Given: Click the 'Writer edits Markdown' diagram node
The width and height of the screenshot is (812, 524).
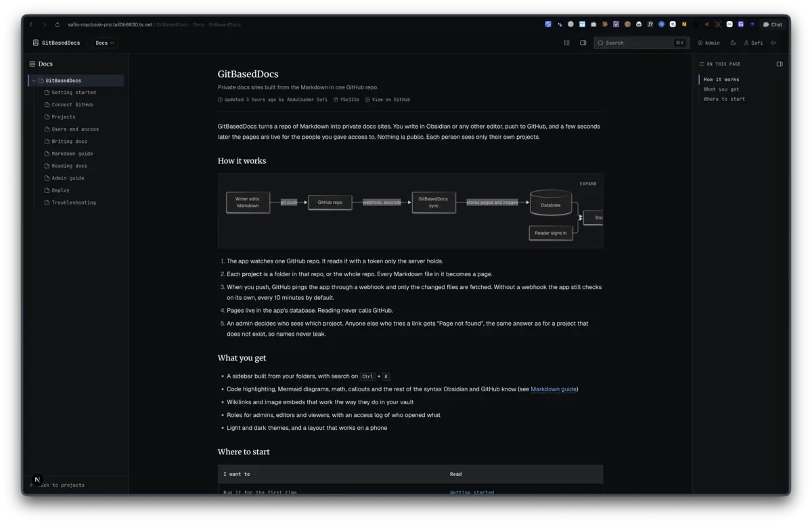Looking at the screenshot, I should (x=248, y=202).
